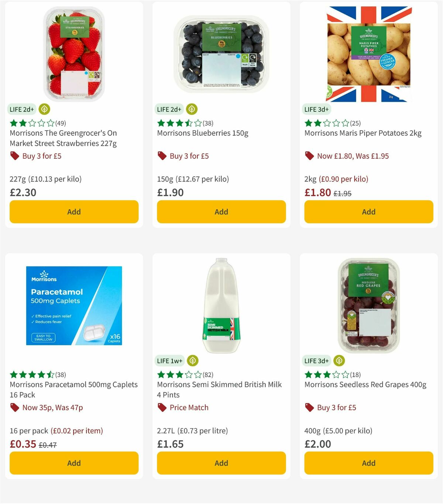Add Maris Piper Potatoes to basket
443x504 pixels.
pyautogui.click(x=368, y=212)
